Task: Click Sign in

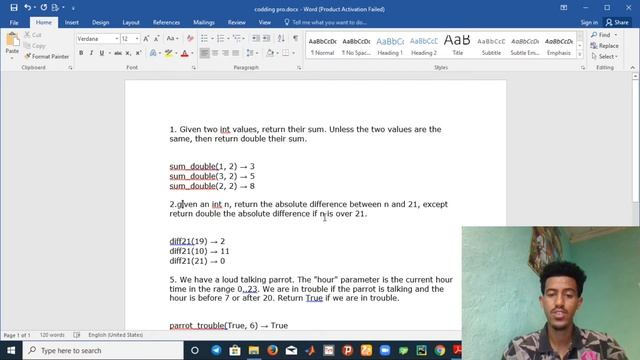Action: click(x=589, y=22)
